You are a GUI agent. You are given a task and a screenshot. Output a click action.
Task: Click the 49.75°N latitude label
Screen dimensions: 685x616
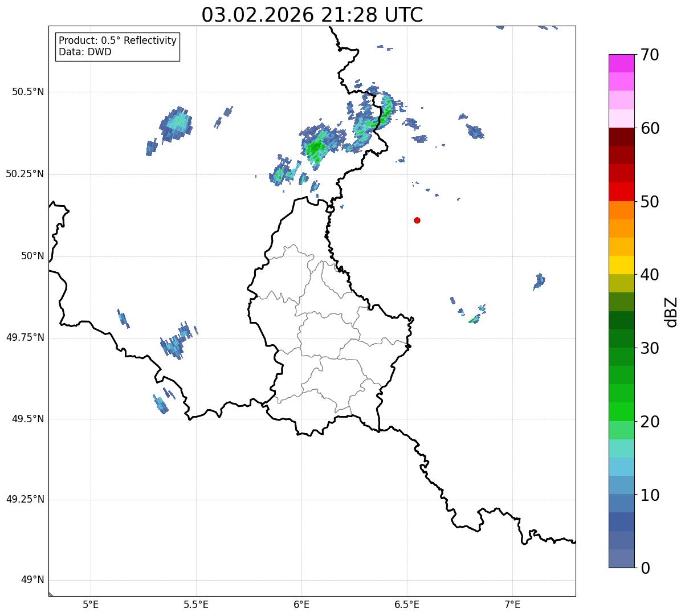pyautogui.click(x=25, y=337)
